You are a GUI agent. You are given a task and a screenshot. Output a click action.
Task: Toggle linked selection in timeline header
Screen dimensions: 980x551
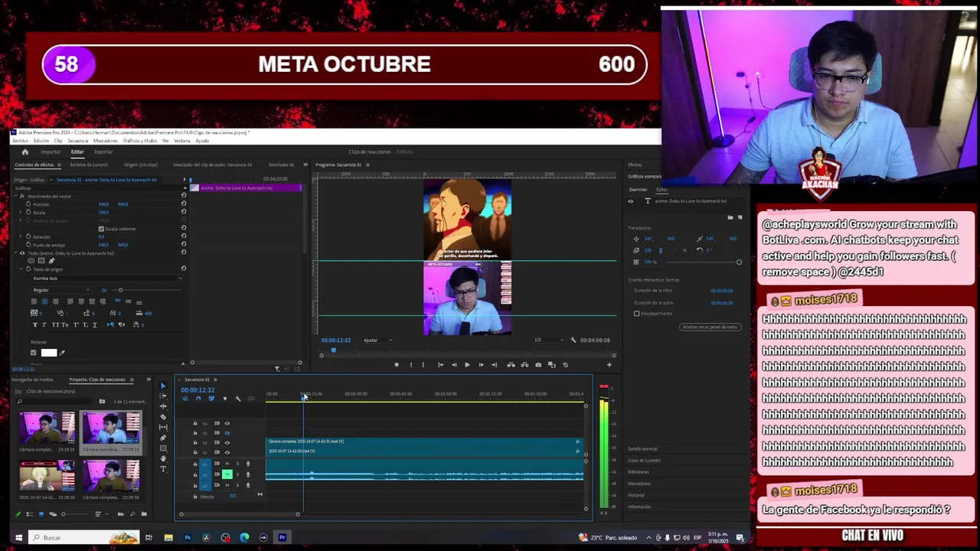coord(211,399)
